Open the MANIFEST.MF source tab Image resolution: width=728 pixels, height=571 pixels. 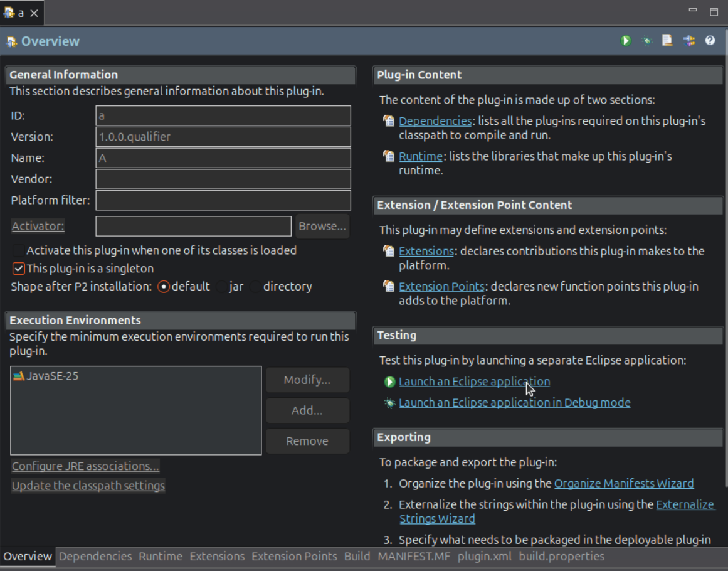[414, 556]
